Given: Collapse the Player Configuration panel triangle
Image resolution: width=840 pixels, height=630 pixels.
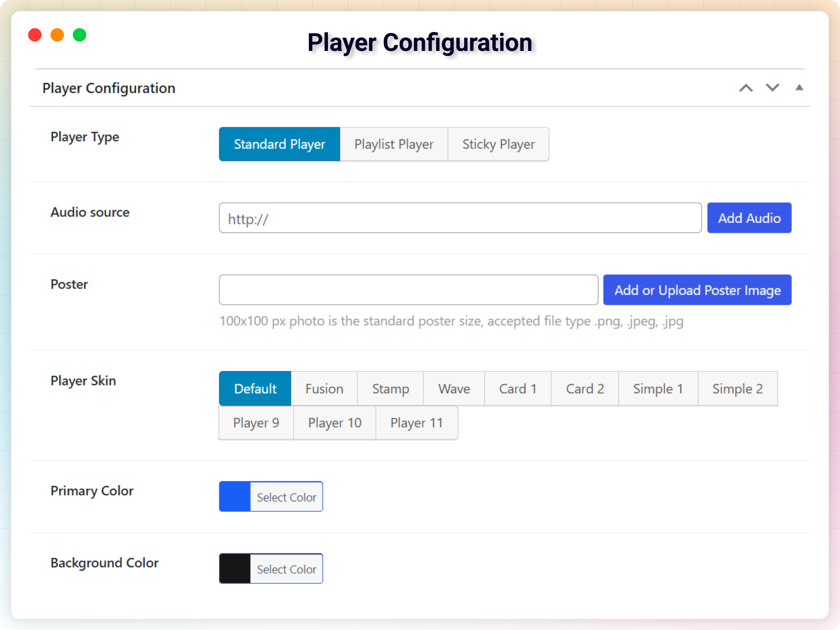Looking at the screenshot, I should tap(799, 88).
